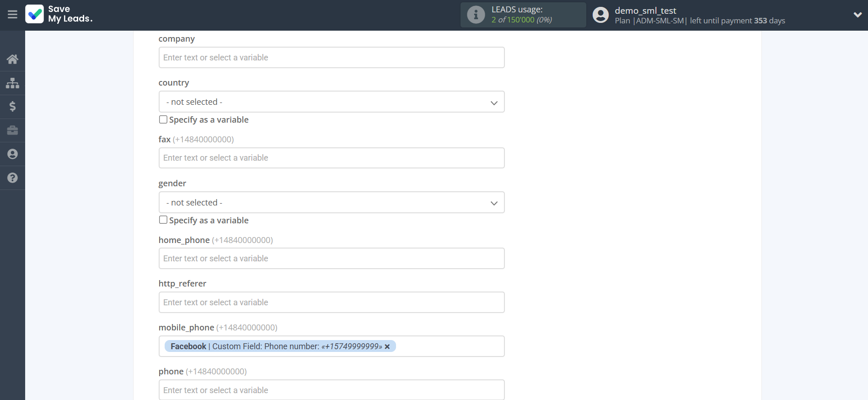868x400 pixels.
Task: Click the Save My Leads logo
Action: click(59, 14)
